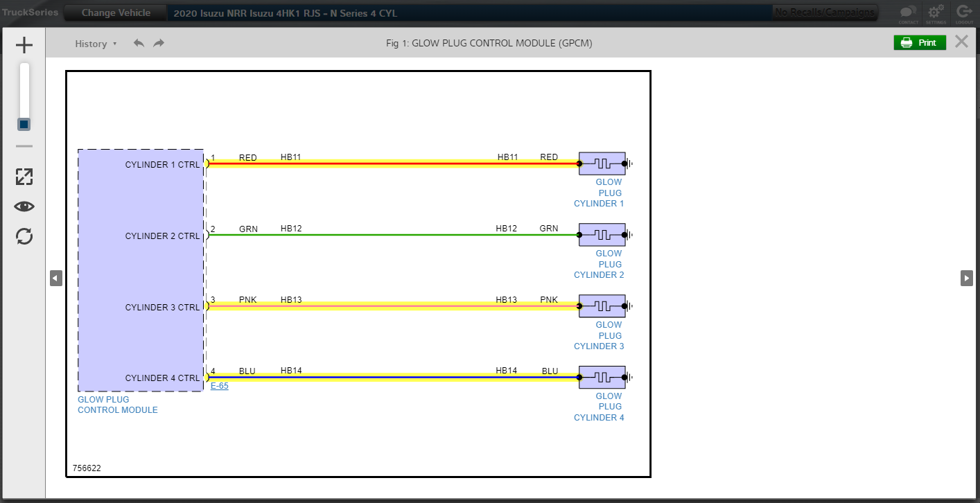Click the Change Vehicle button
The image size is (980, 503).
(116, 13)
